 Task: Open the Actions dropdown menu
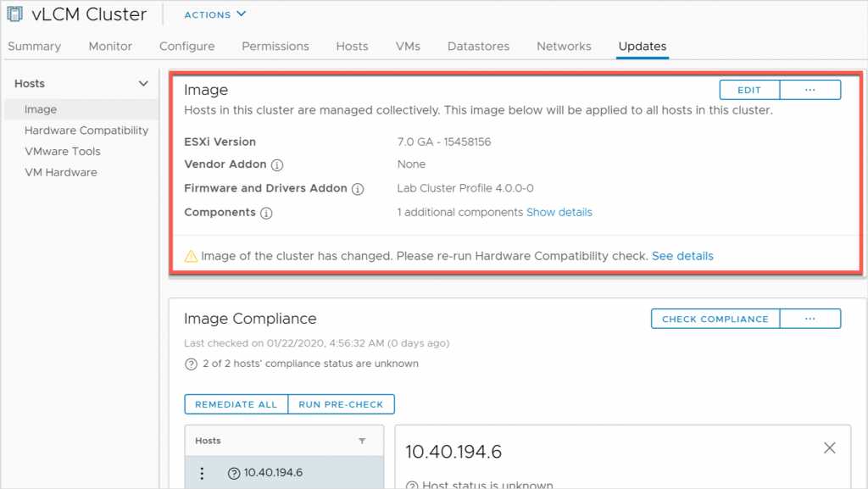coord(214,14)
